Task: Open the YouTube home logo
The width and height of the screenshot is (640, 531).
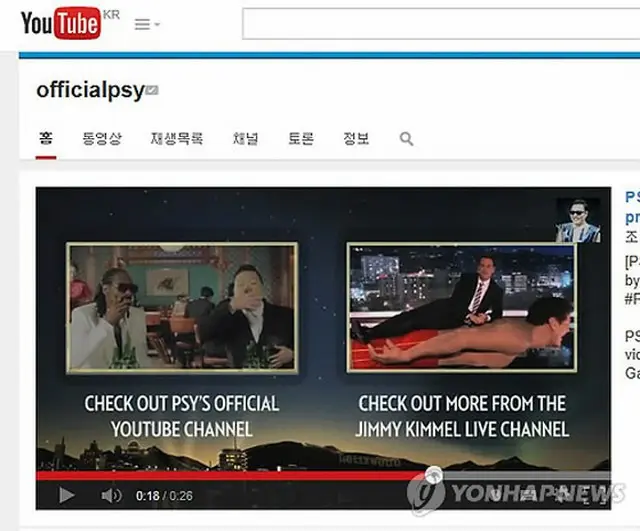Action: pos(60,23)
